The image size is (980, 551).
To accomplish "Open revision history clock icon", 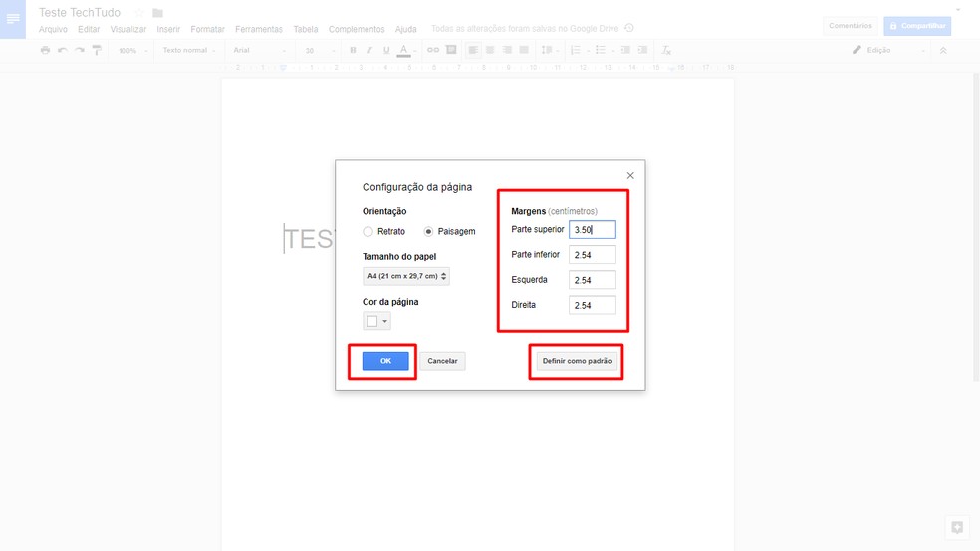I will pos(629,28).
